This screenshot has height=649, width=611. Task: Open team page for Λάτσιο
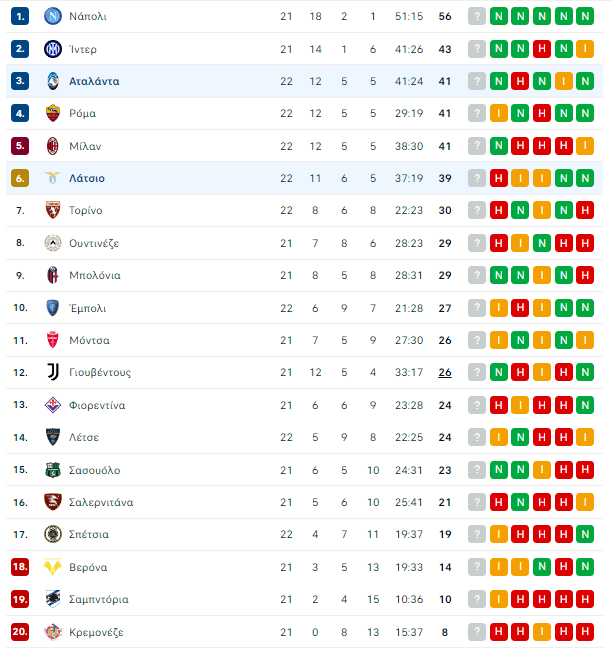point(87,178)
